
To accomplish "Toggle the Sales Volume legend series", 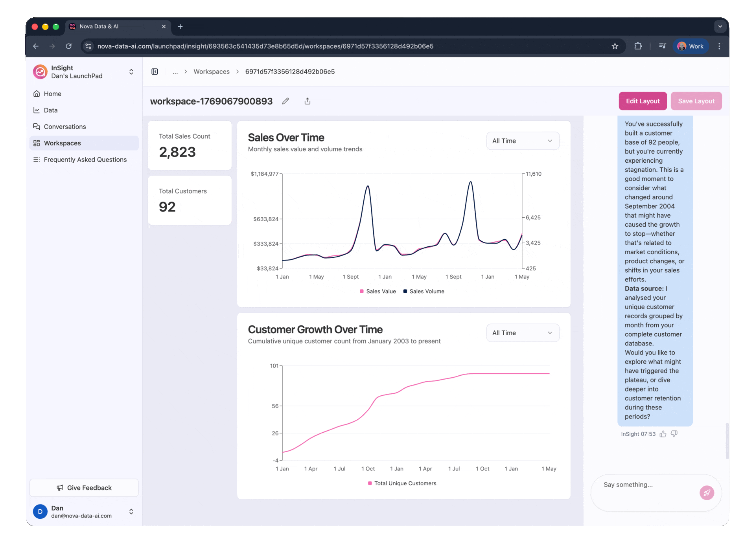I will click(x=424, y=291).
